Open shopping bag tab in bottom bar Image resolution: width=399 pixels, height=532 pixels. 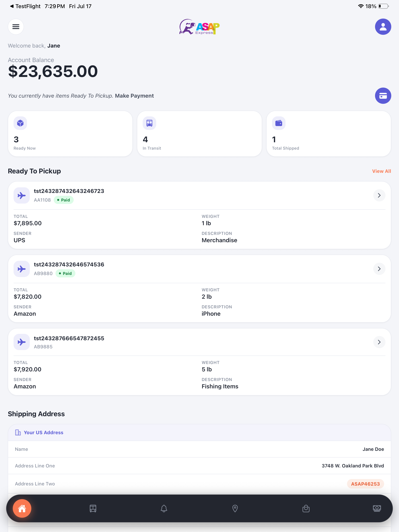[x=306, y=508]
